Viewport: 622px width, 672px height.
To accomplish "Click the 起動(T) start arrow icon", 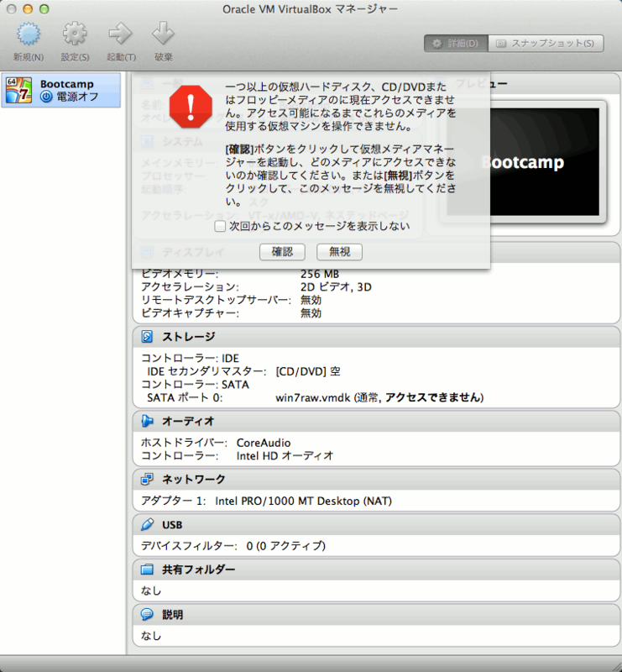I will pos(120,34).
